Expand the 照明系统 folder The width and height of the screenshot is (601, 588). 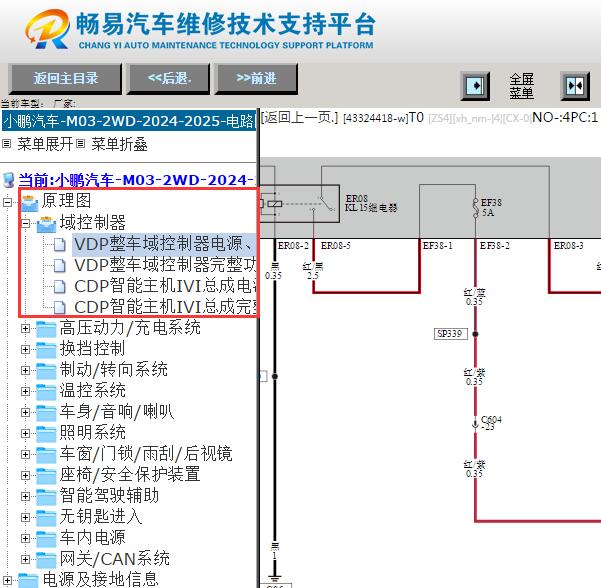click(x=25, y=433)
